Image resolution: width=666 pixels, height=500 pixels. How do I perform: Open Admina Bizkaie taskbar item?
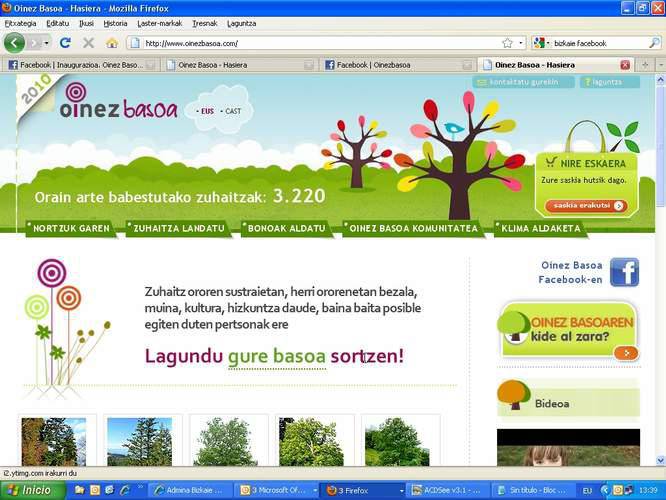(x=190, y=490)
